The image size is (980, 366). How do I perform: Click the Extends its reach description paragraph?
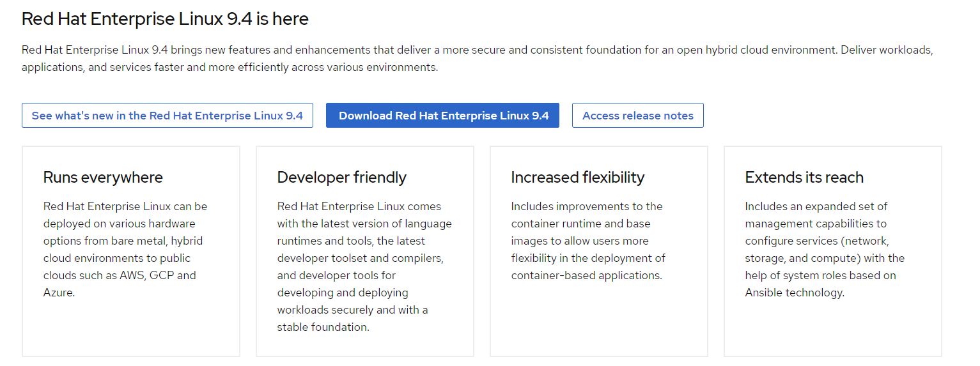point(824,250)
